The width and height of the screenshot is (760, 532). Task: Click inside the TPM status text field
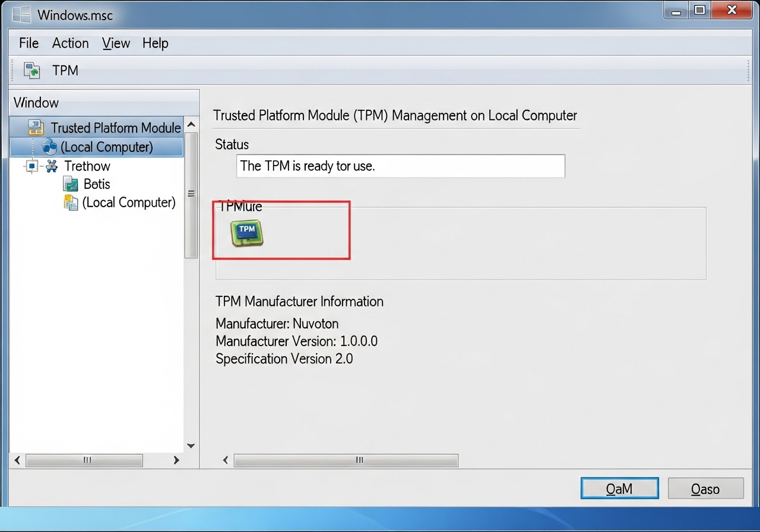point(400,166)
